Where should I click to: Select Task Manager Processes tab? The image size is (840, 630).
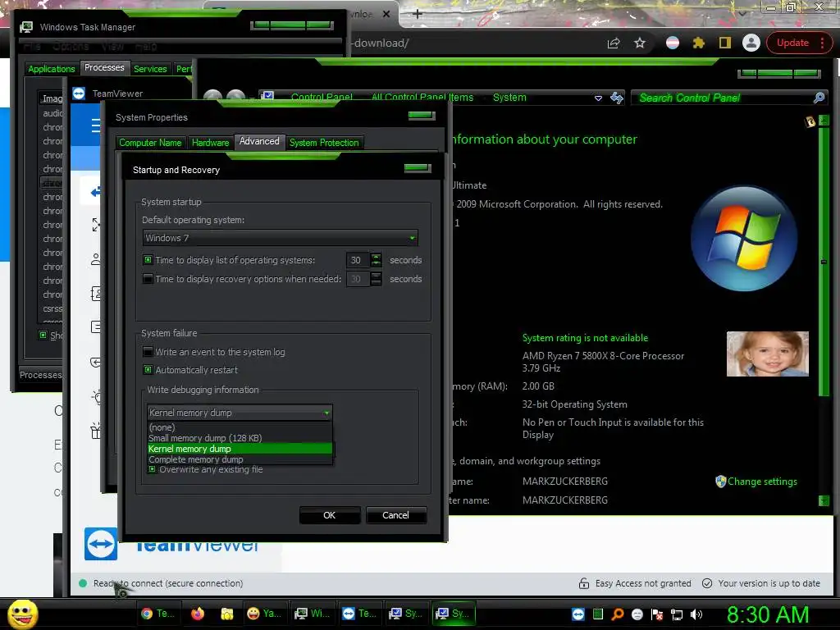tap(104, 67)
